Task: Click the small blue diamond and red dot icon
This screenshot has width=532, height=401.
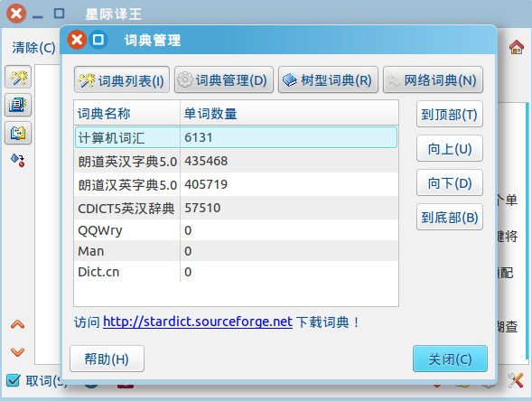Action: click(x=18, y=160)
